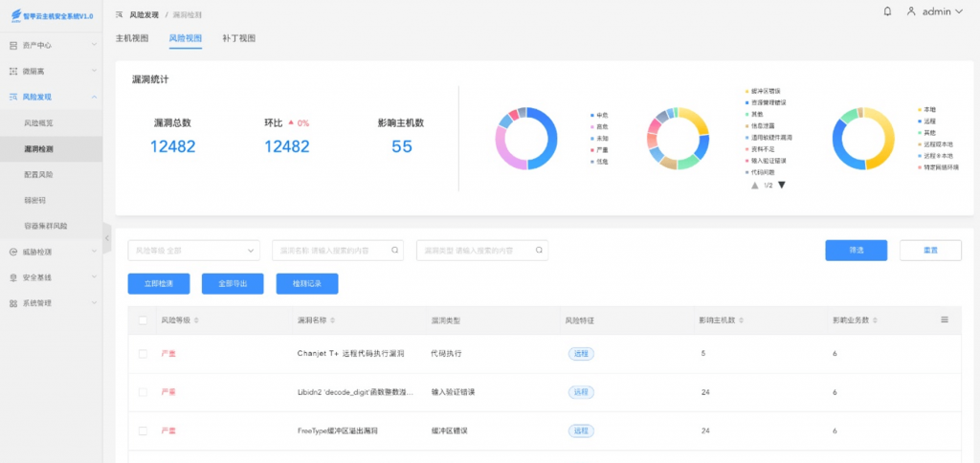Screen dimensions: 980x463
Task: Click the notification bell icon
Action: (887, 11)
